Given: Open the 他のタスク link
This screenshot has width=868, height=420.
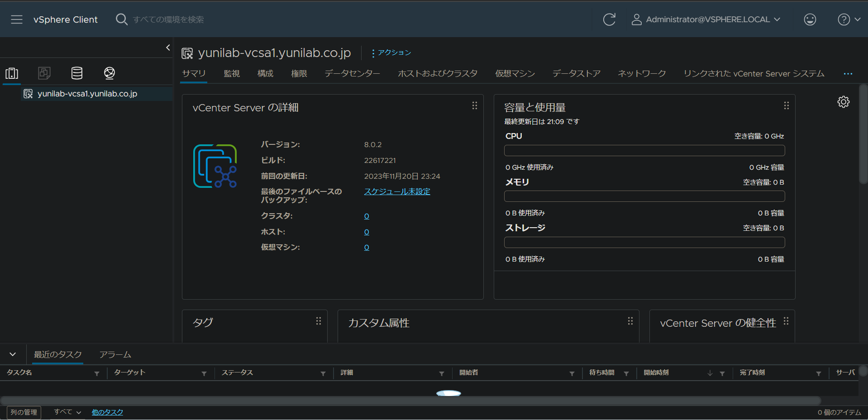Looking at the screenshot, I should [107, 412].
